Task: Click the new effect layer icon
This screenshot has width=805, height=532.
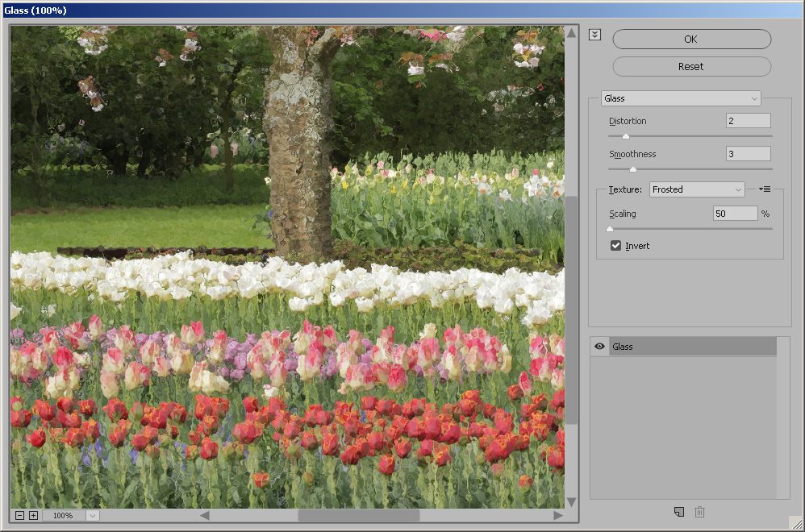Action: (679, 512)
